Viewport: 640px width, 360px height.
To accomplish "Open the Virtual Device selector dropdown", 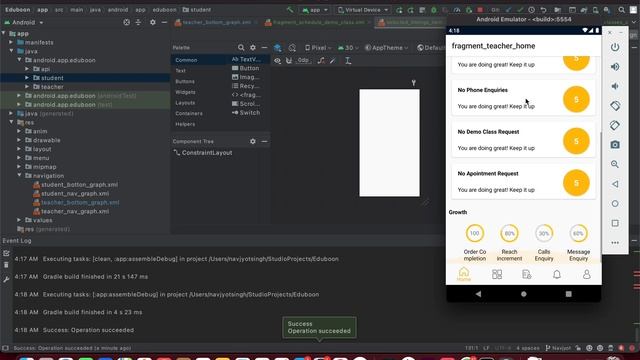I will pos(363,10).
